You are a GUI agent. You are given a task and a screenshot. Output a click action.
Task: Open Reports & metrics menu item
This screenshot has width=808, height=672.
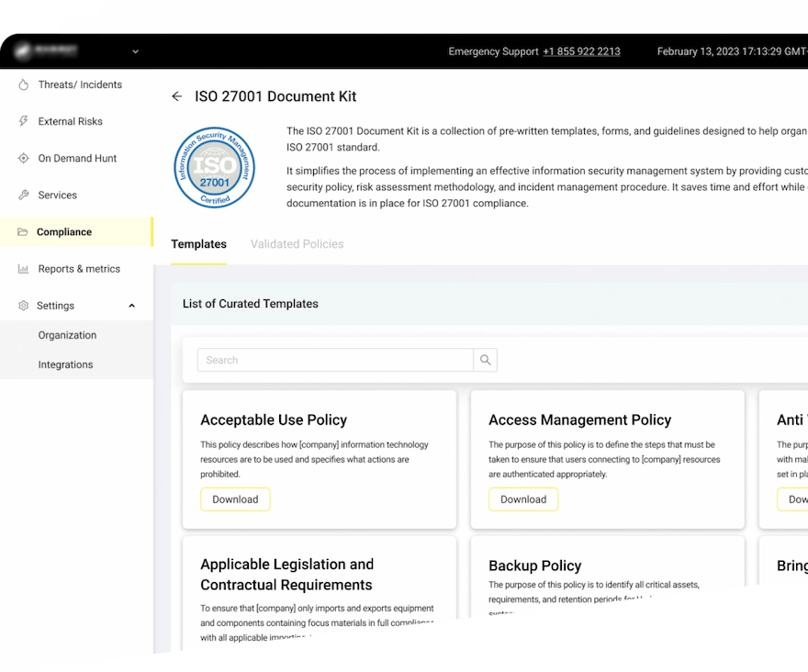click(76, 268)
